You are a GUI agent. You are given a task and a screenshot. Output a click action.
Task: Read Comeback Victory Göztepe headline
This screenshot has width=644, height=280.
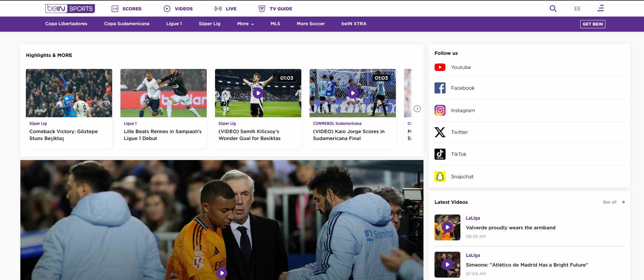64,135
